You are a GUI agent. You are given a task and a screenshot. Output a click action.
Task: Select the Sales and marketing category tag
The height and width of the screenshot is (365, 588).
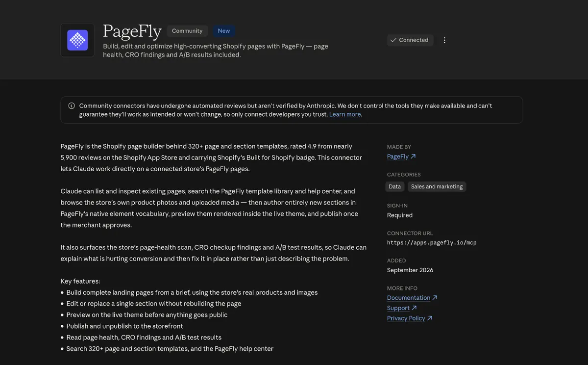437,186
